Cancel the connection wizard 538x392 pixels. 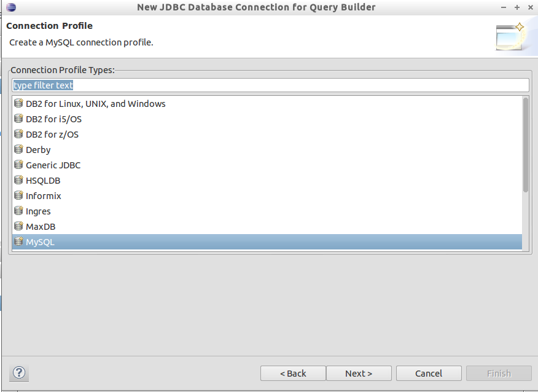pyautogui.click(x=429, y=373)
